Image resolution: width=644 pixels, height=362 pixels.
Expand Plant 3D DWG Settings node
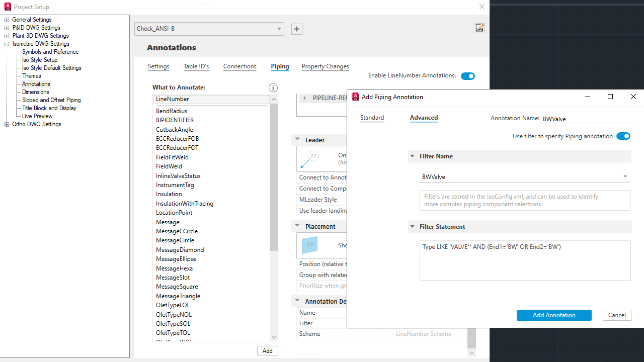click(7, 36)
